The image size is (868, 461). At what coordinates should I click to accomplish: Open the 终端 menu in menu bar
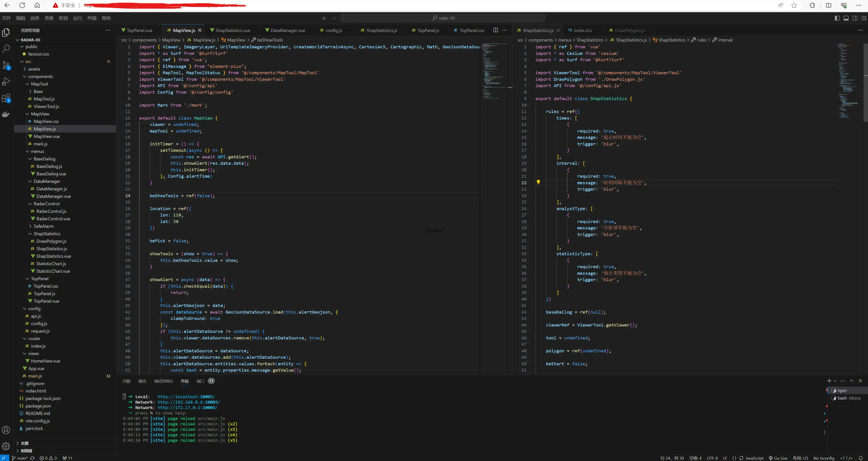[92, 18]
